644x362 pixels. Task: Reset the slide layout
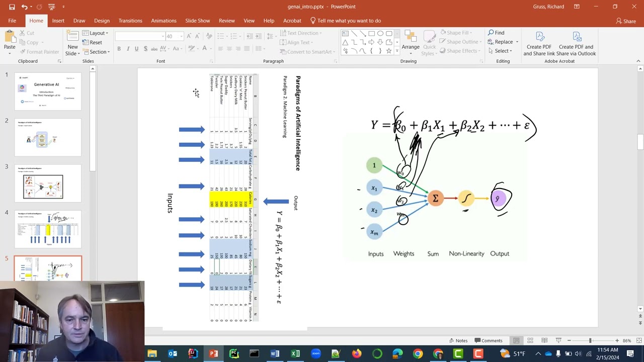click(93, 43)
